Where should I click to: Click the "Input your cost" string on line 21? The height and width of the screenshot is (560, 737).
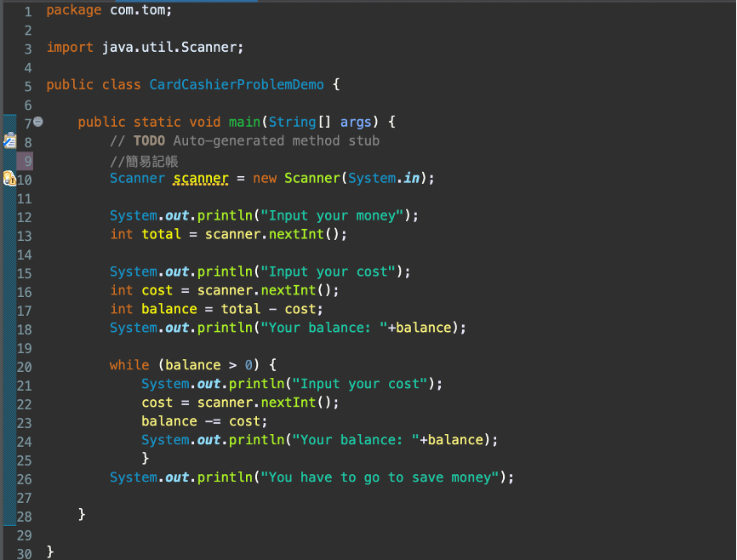coord(360,384)
